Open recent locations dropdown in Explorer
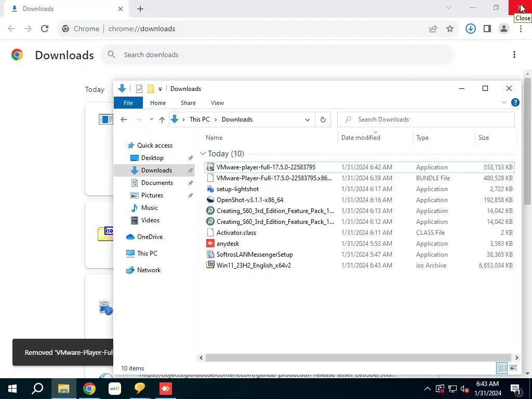 (151, 119)
